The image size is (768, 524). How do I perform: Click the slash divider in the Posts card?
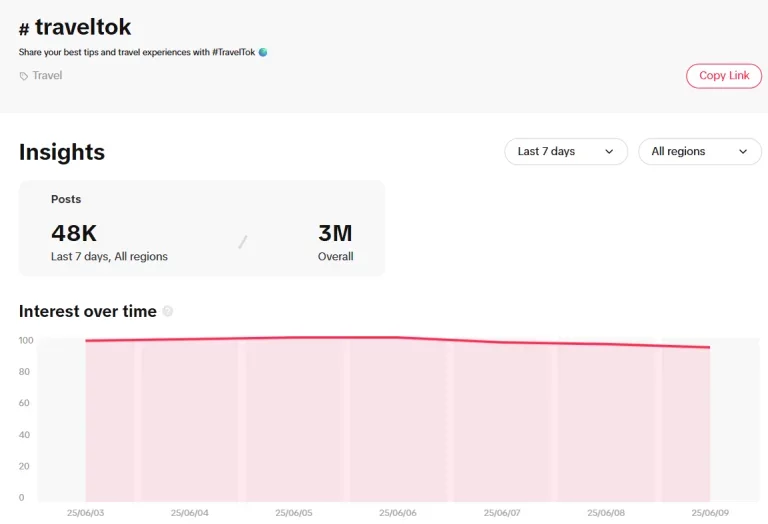[243, 241]
